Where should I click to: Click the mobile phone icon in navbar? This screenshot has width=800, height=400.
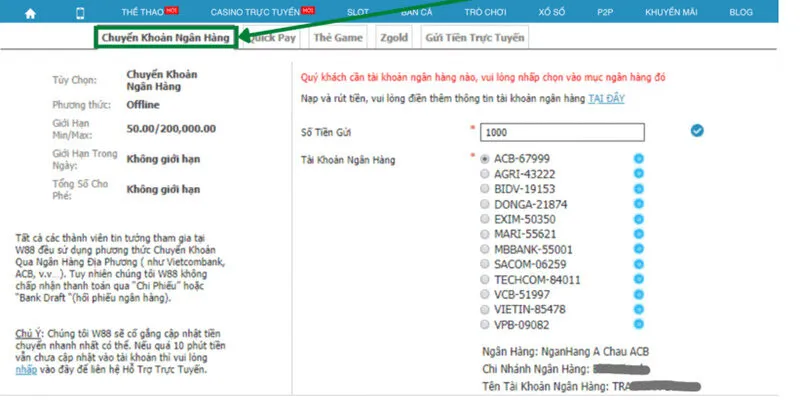(81, 13)
